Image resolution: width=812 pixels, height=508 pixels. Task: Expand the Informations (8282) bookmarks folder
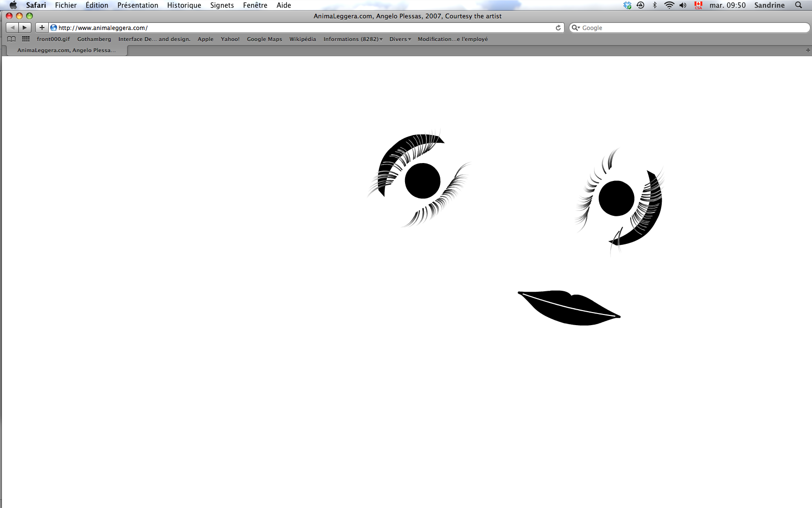coord(353,39)
